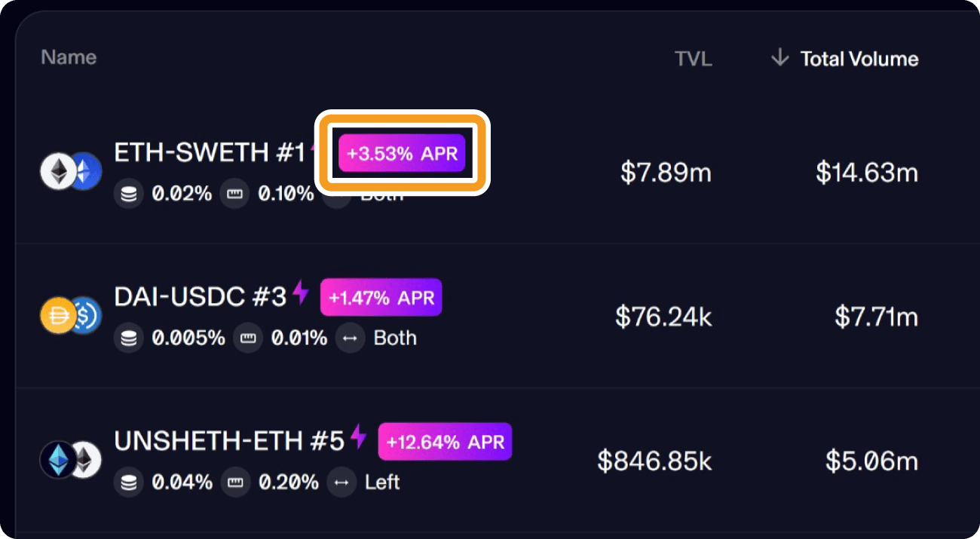Screen dimensions: 980x539
Task: Click the +3.53% APR badge
Action: point(403,154)
